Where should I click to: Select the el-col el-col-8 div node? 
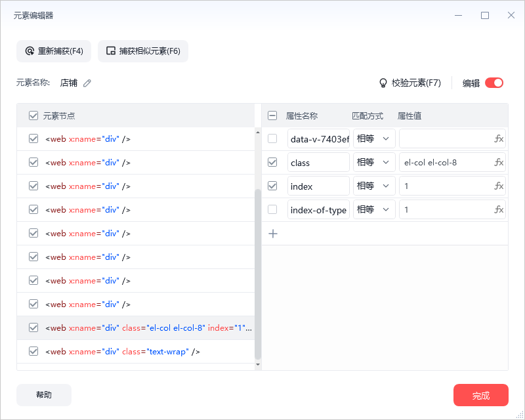tap(148, 328)
